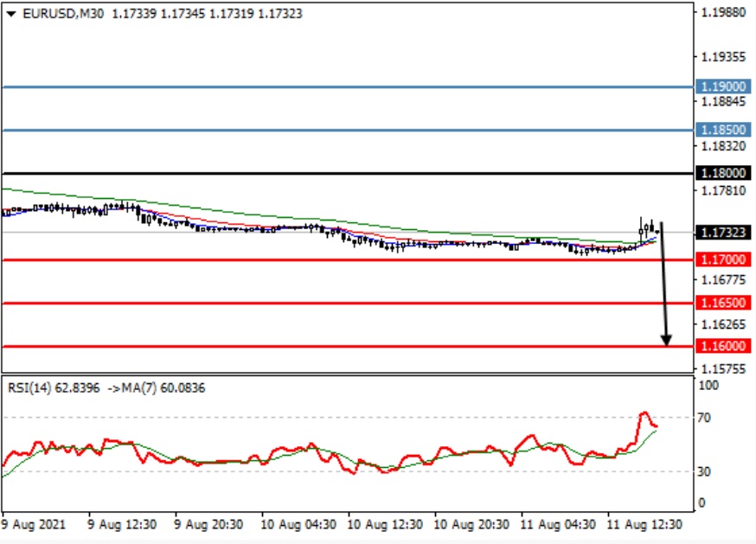Select the 1.17000 red price label

(723, 259)
